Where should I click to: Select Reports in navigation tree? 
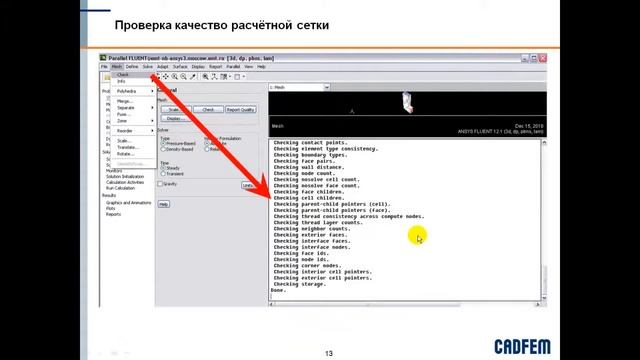pyautogui.click(x=113, y=214)
